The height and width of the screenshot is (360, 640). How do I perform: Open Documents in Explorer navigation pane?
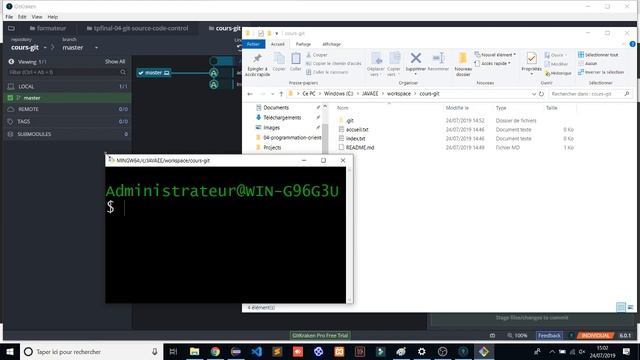[x=276, y=108]
